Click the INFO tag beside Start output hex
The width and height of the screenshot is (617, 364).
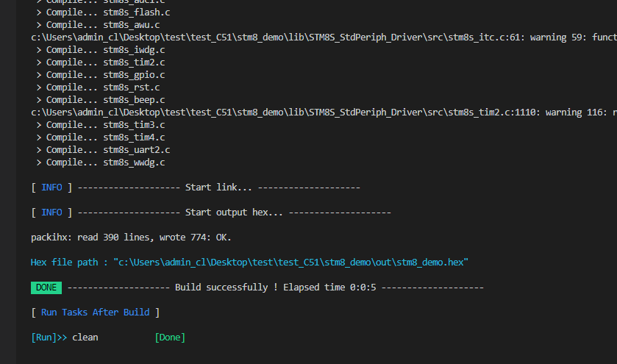pos(51,213)
